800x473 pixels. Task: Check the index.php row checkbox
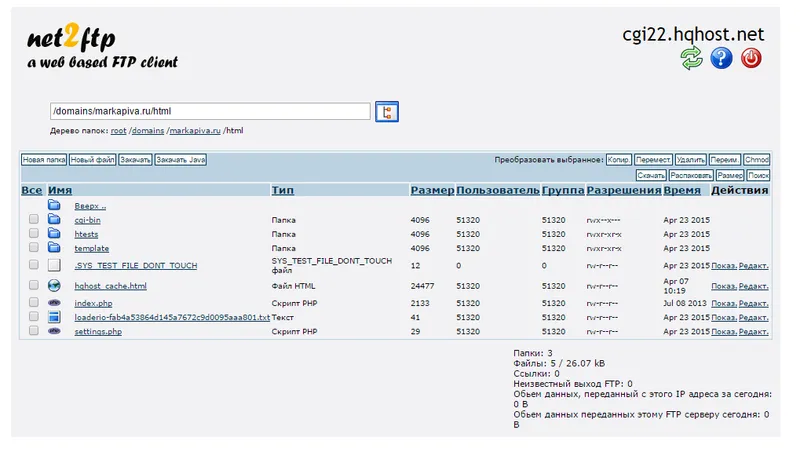click(x=34, y=302)
